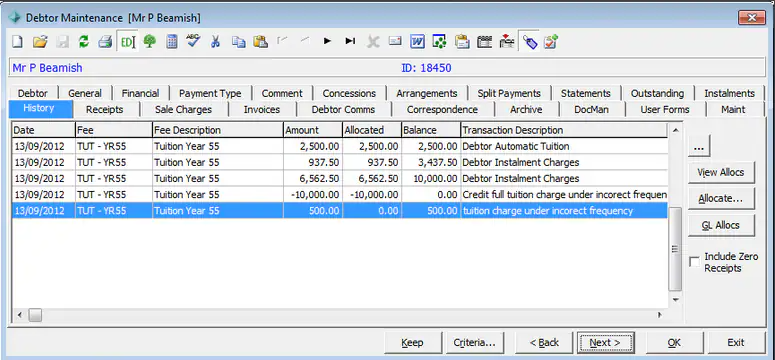Paste with the clipboard toolbar icon

[260, 42]
